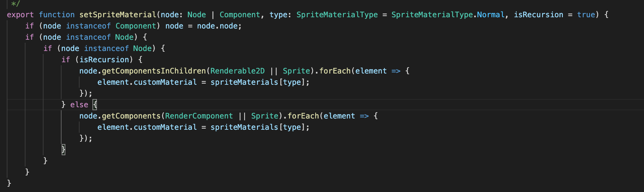Click the SpriteMaterialType type annotation after type:

tap(337, 15)
